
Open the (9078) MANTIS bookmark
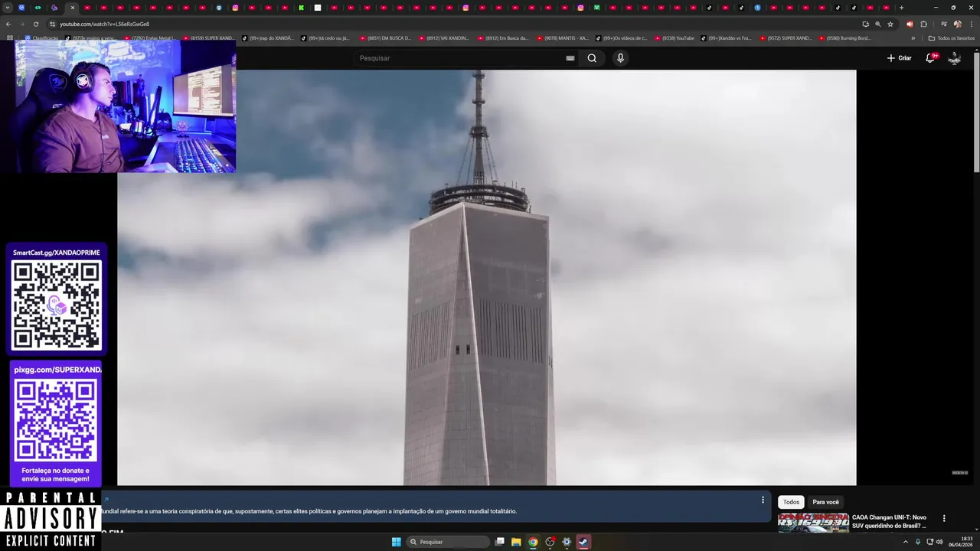point(562,38)
